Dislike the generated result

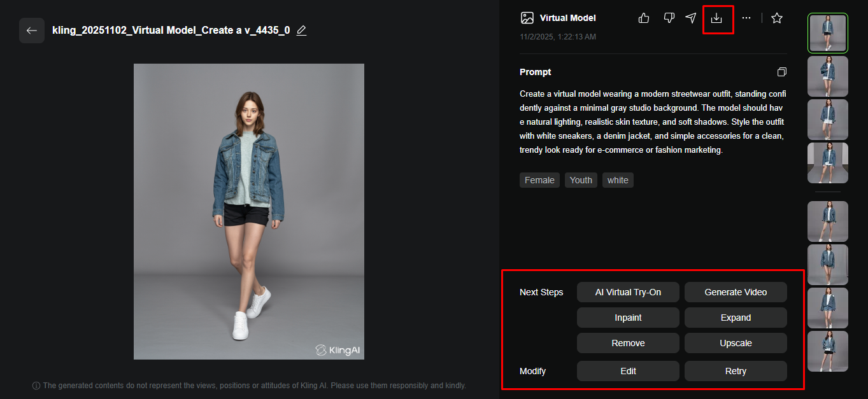coord(669,18)
